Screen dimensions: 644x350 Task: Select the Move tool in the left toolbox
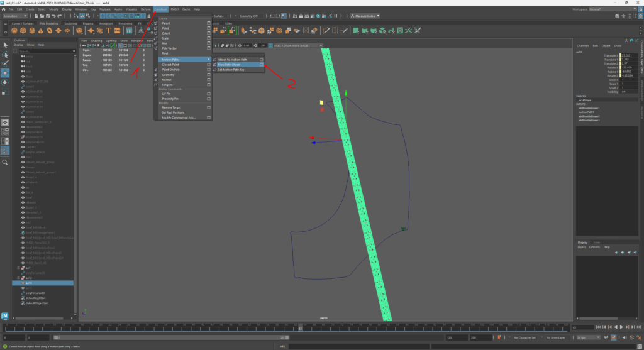pyautogui.click(x=6, y=72)
